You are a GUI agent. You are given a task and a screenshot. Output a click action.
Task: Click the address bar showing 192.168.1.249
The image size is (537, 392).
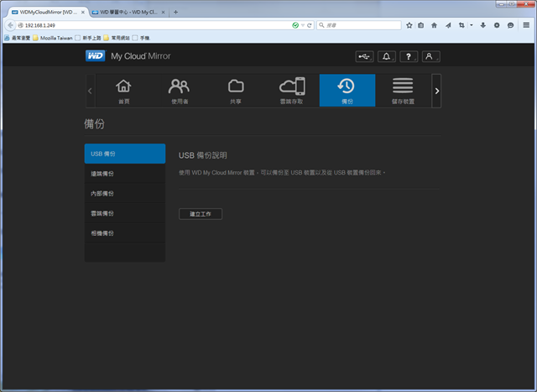pyautogui.click(x=154, y=25)
